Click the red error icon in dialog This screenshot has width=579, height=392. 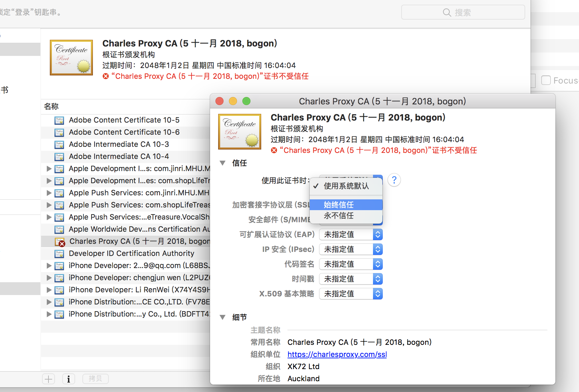[274, 150]
